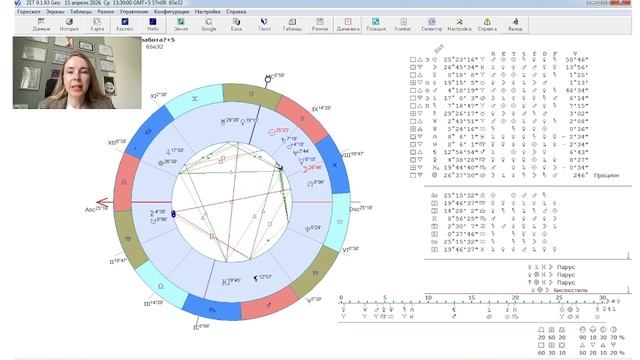Click the Dsc 25°16' label on the chart

point(361,209)
